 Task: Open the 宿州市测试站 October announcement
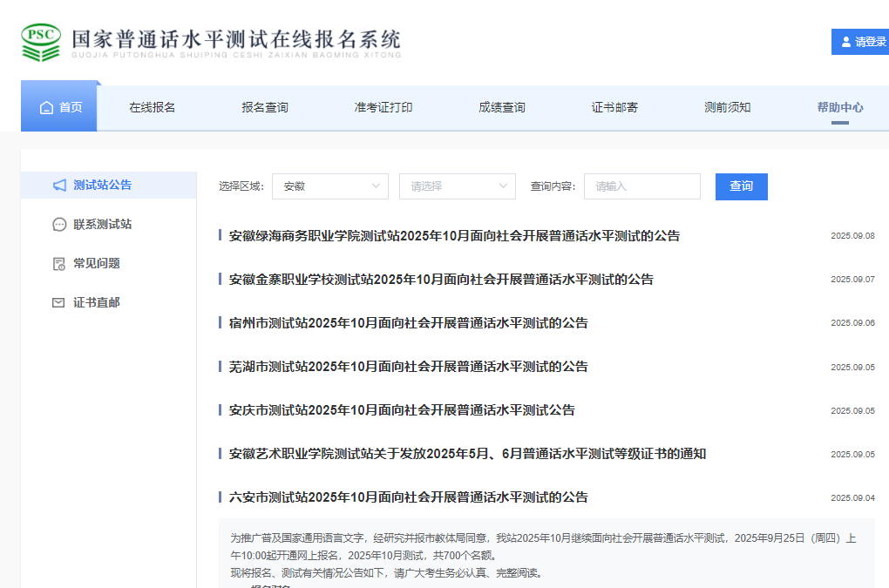(408, 323)
